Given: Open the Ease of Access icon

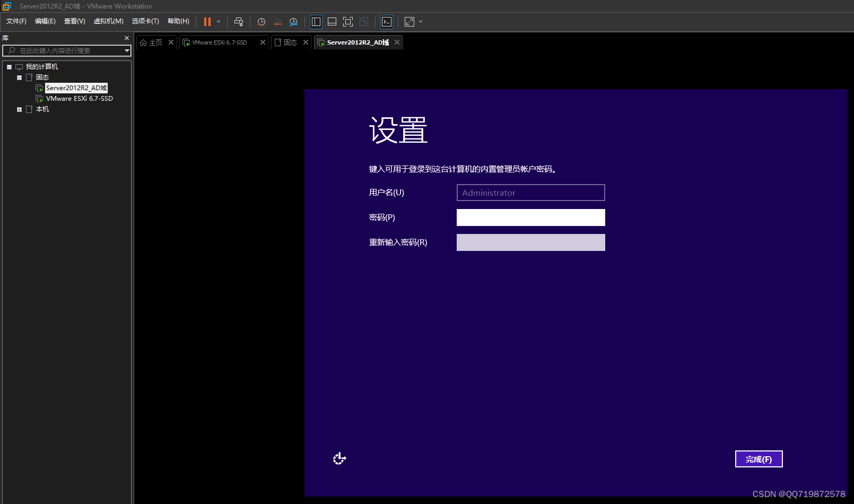Looking at the screenshot, I should (339, 458).
